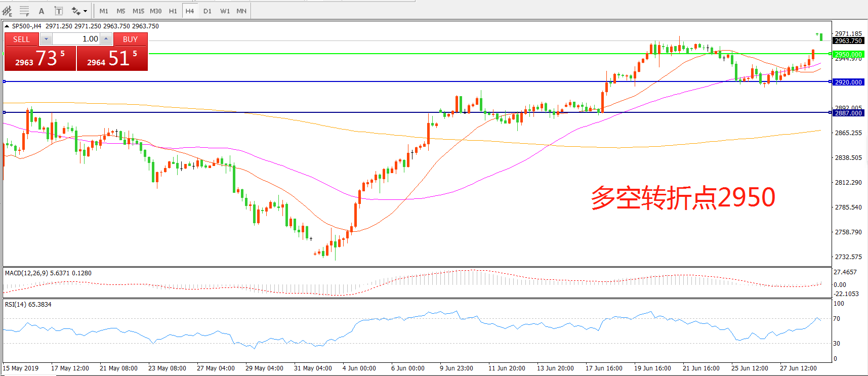868x376 pixels.
Task: Switch chart to M1 timeframe
Action: point(104,11)
